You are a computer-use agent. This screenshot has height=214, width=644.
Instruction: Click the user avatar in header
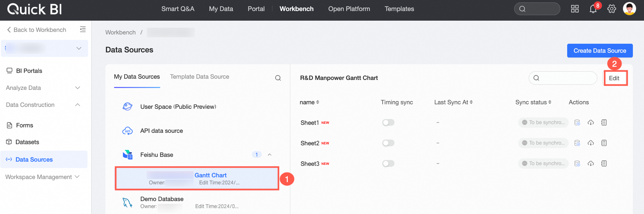tap(630, 9)
